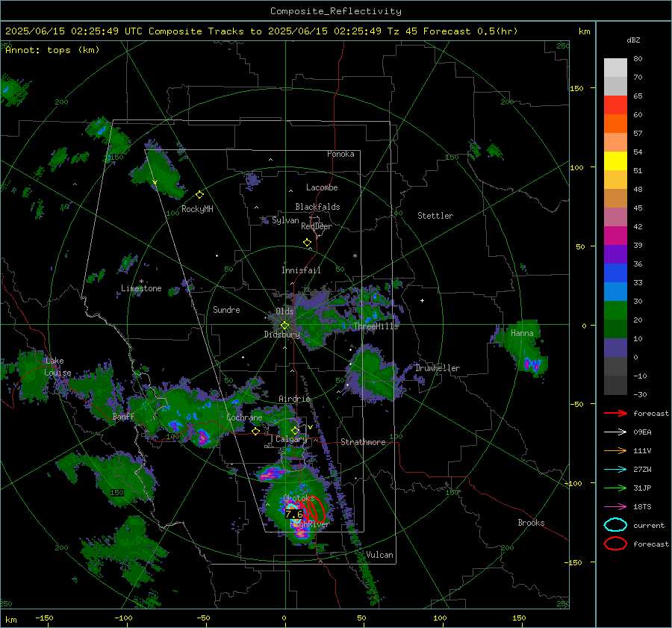Pick the light blue 33-30 dBZ swatch

click(x=615, y=292)
